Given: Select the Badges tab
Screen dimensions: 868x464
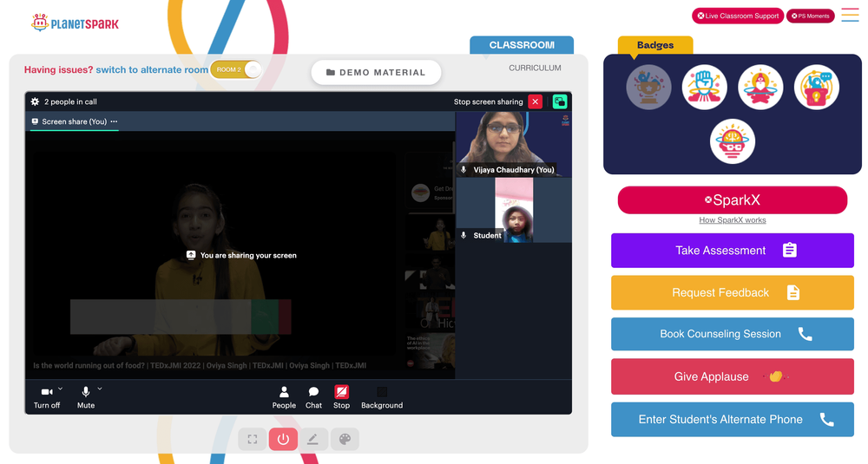Looking at the screenshot, I should coord(655,45).
